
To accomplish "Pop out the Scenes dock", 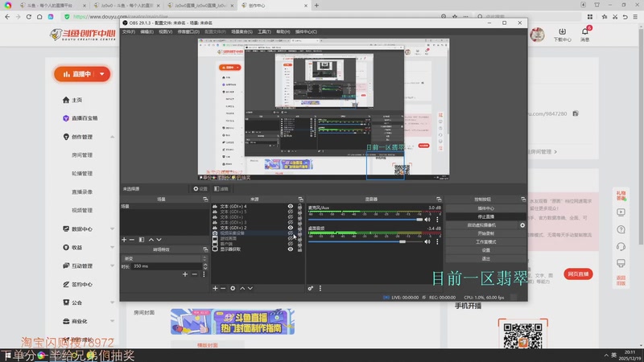I will click(205, 199).
